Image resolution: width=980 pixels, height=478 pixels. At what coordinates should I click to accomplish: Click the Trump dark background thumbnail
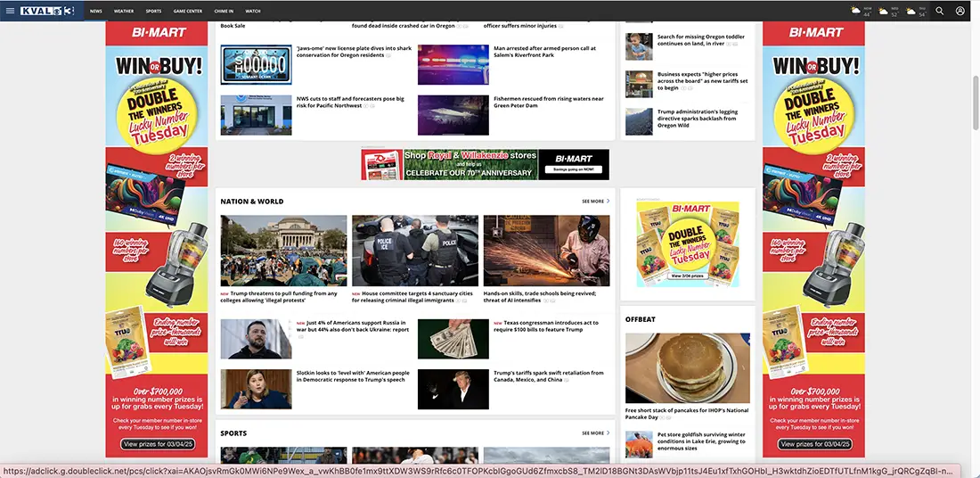click(x=453, y=389)
